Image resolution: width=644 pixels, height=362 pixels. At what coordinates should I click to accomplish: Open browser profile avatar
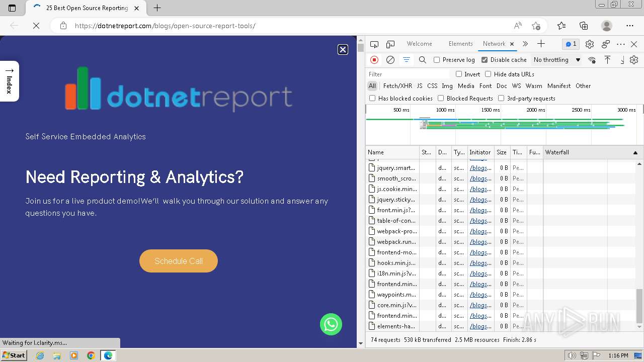pos(607,26)
